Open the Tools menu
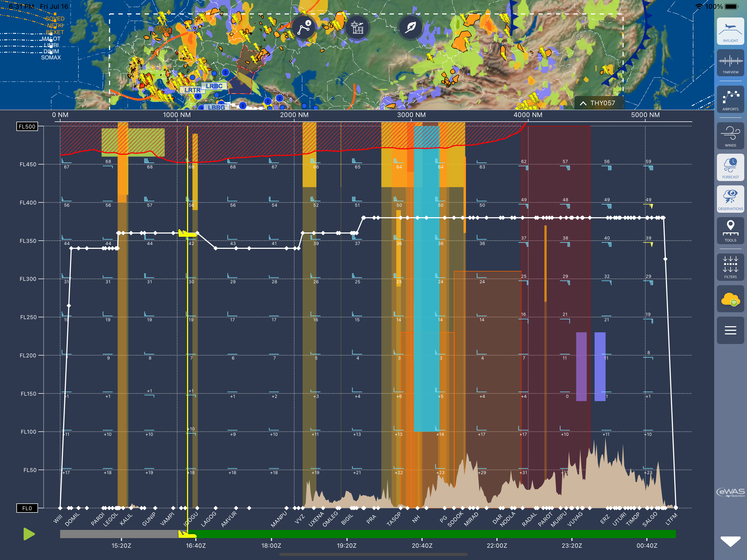Screen dimensions: 747x560 pyautogui.click(x=730, y=231)
